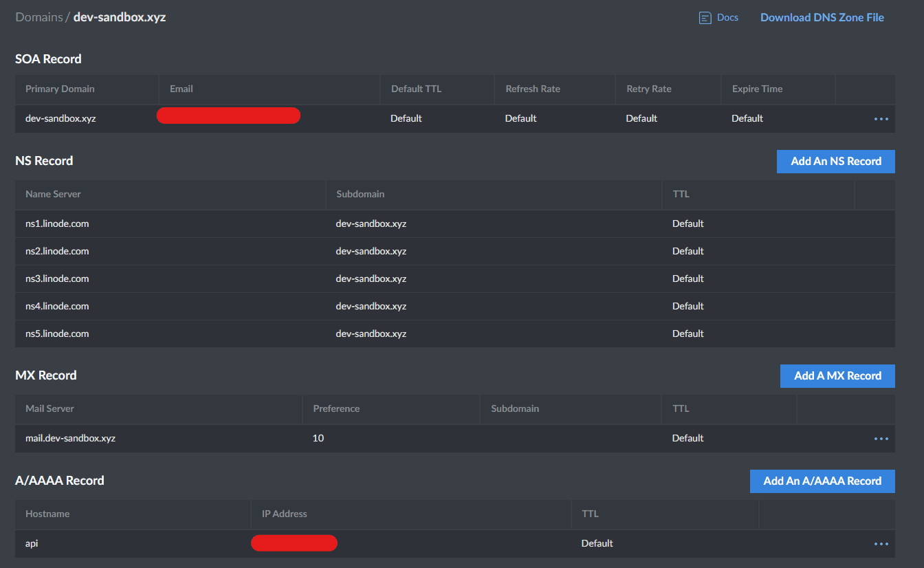
Task: Click the IP Address column header
Action: 284,514
